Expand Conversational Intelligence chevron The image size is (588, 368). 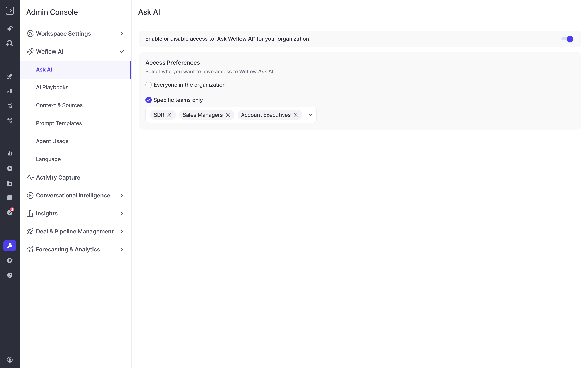tap(122, 195)
